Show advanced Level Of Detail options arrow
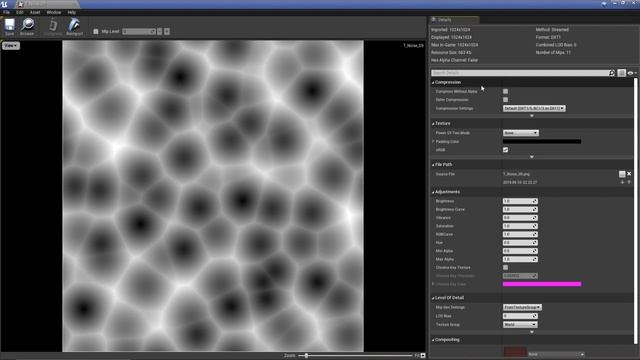This screenshot has width=640, height=360. [531, 332]
